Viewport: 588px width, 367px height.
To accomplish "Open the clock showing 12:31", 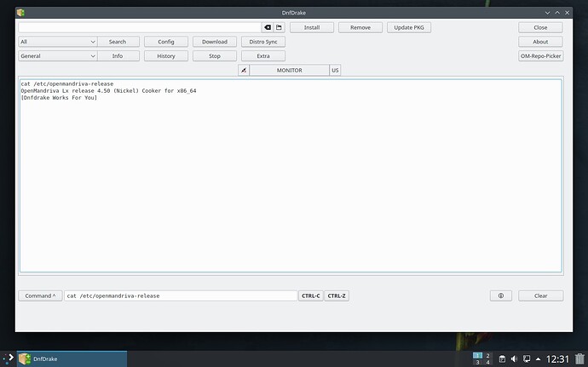I will click(557, 359).
